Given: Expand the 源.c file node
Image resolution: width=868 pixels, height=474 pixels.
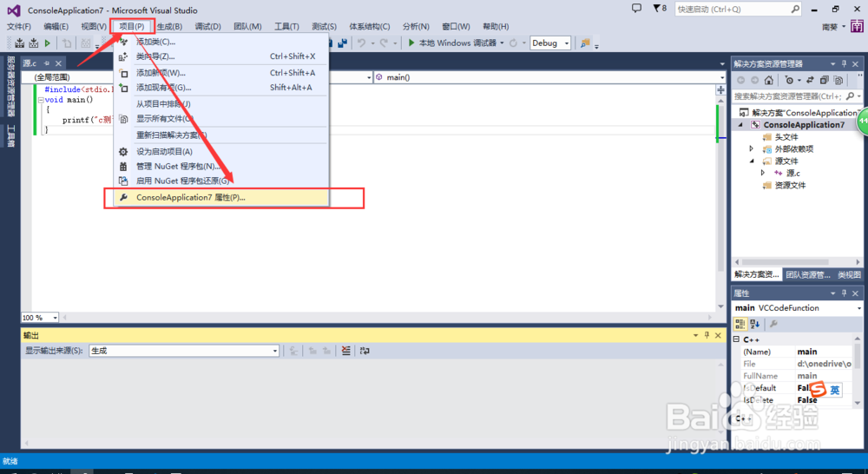Looking at the screenshot, I should tap(763, 173).
